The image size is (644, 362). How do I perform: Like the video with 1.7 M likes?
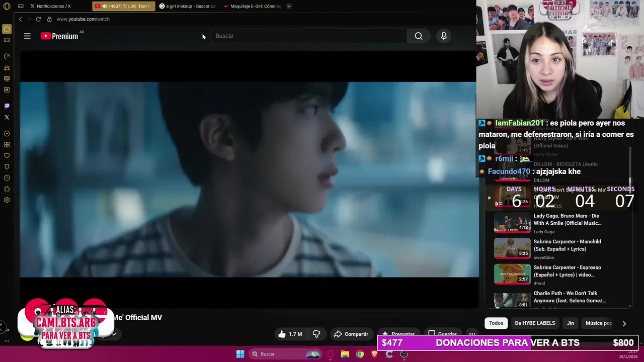point(290,334)
